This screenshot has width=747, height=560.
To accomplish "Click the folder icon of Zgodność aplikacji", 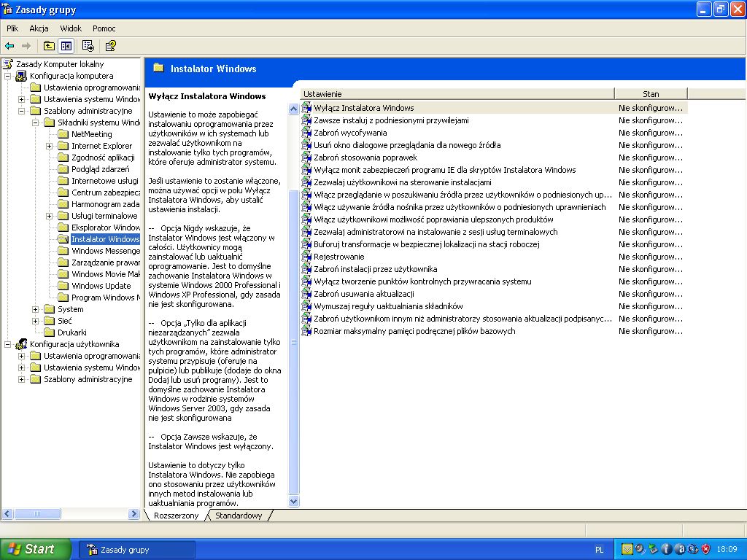I will point(63,157).
